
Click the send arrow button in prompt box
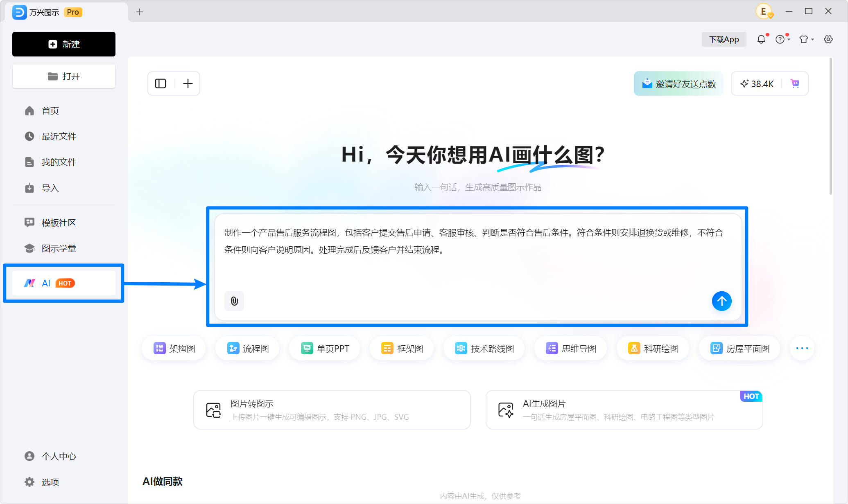click(x=721, y=301)
